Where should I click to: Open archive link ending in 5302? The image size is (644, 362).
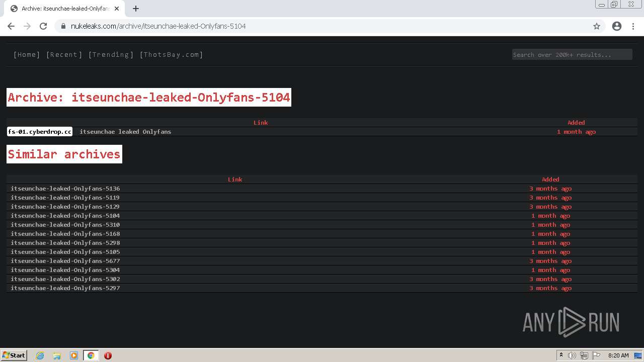[x=65, y=279]
